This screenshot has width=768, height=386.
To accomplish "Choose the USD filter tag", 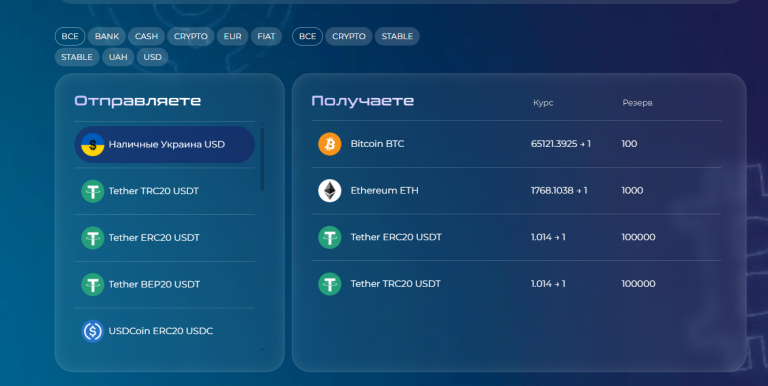I will pos(152,57).
